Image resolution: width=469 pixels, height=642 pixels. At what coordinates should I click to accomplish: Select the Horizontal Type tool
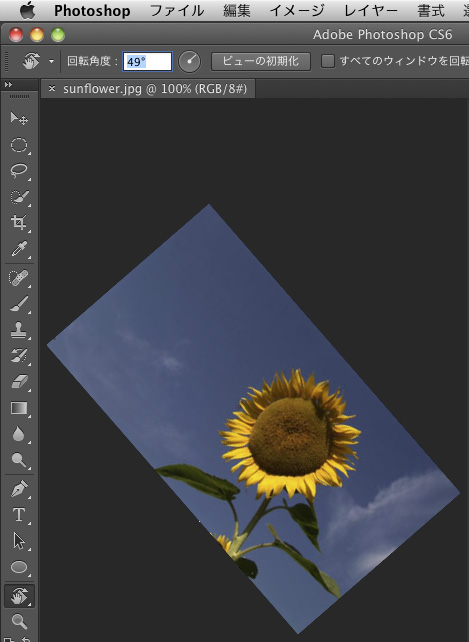(x=19, y=515)
